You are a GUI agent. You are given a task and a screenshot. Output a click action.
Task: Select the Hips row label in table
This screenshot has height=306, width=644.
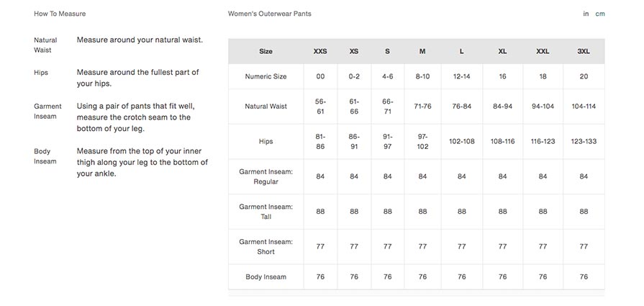pyautogui.click(x=266, y=141)
